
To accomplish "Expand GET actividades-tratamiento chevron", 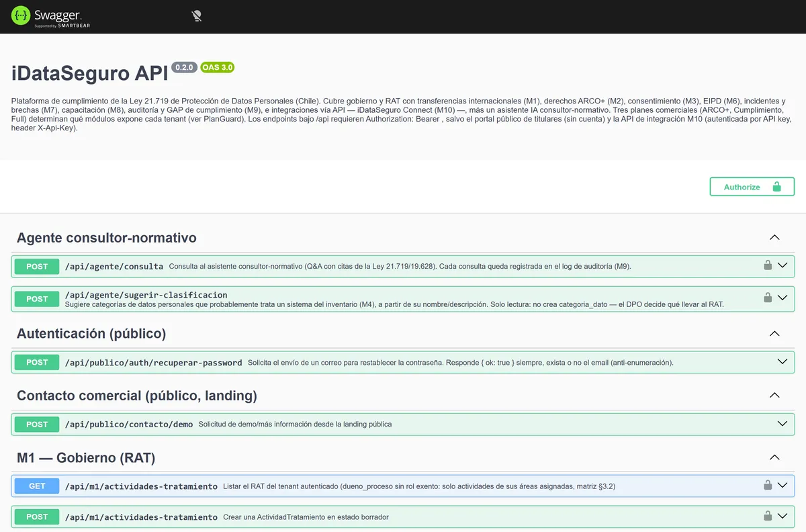I will [x=782, y=485].
